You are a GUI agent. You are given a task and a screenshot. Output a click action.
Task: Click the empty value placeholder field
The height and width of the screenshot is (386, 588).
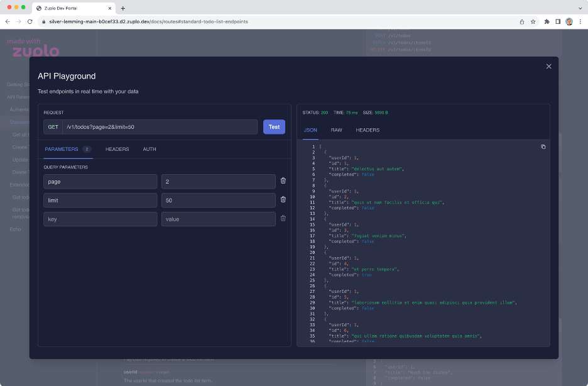218,219
